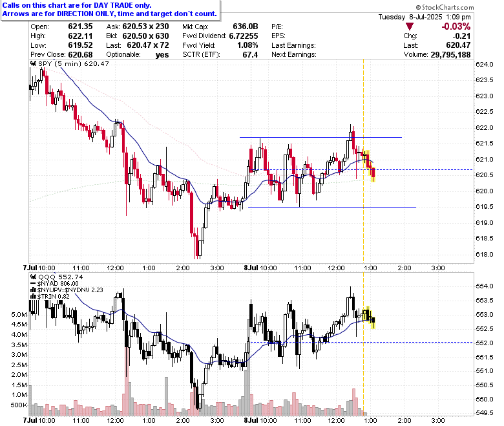Click the SPY candle highlighted in yellow
This screenshot has width=504, height=426.
370,166
